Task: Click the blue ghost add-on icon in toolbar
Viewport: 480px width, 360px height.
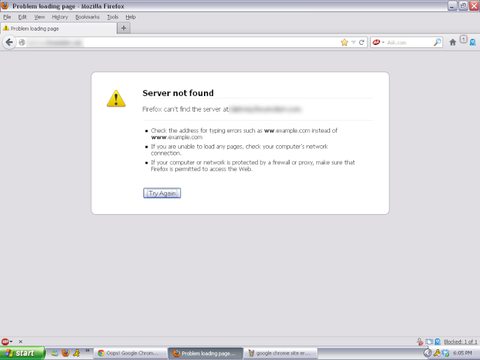Action: 473,42
